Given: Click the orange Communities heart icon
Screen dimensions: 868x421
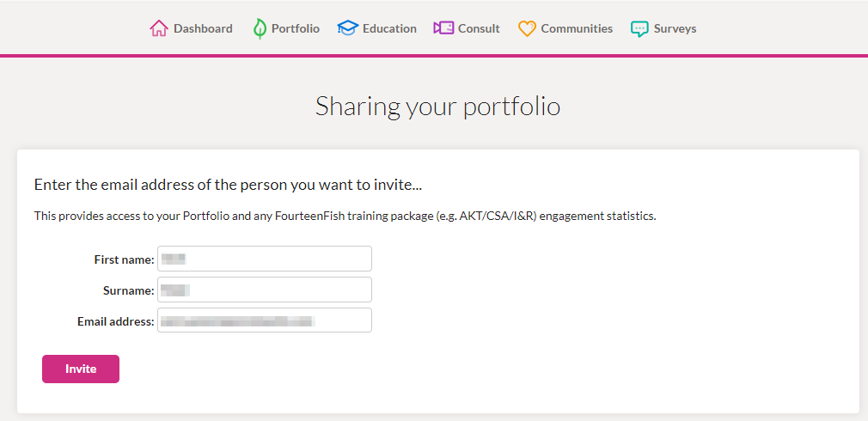Looking at the screenshot, I should [527, 28].
